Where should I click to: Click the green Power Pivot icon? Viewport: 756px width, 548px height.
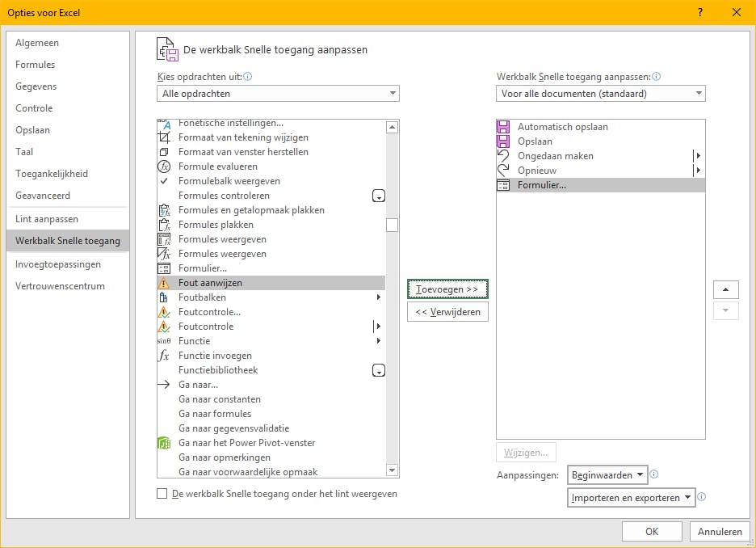164,443
